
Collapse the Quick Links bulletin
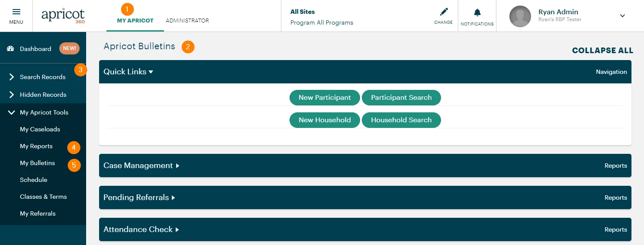pos(128,72)
